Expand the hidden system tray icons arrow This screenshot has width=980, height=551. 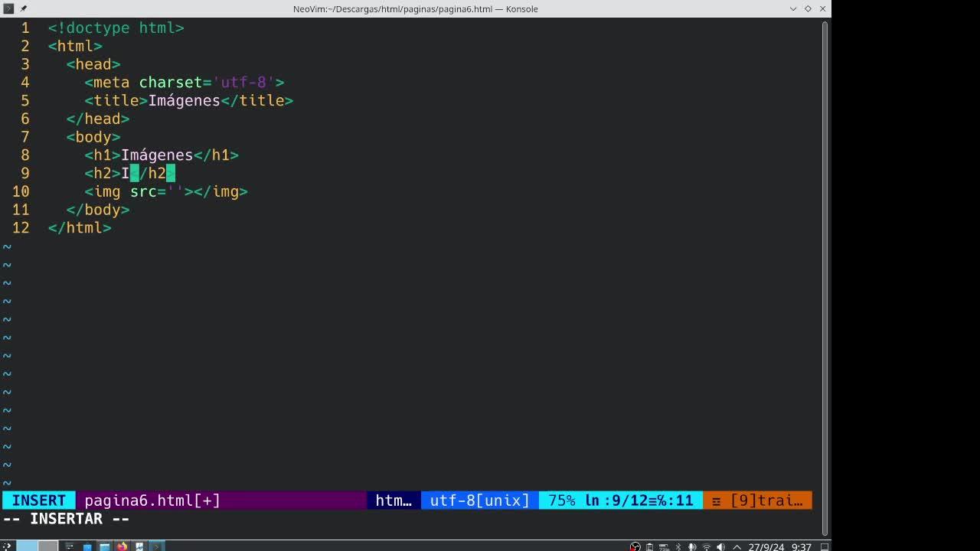pos(737,546)
